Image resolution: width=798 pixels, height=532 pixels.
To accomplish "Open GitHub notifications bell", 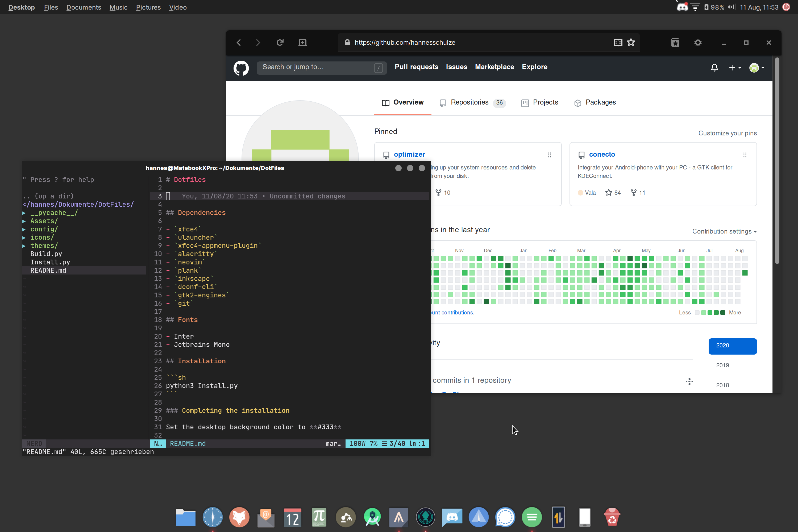I will click(x=714, y=68).
